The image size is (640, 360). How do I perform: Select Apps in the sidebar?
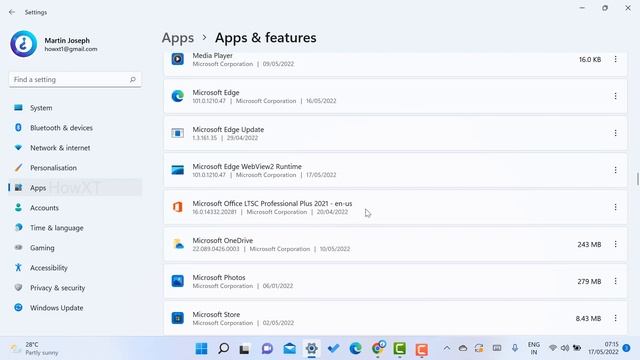(75, 188)
